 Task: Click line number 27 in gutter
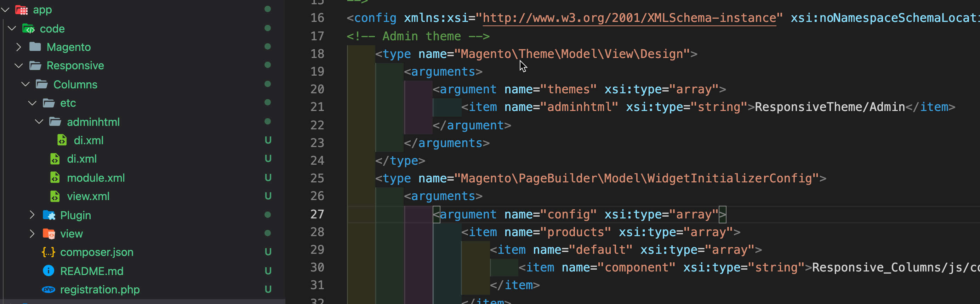[x=317, y=214]
